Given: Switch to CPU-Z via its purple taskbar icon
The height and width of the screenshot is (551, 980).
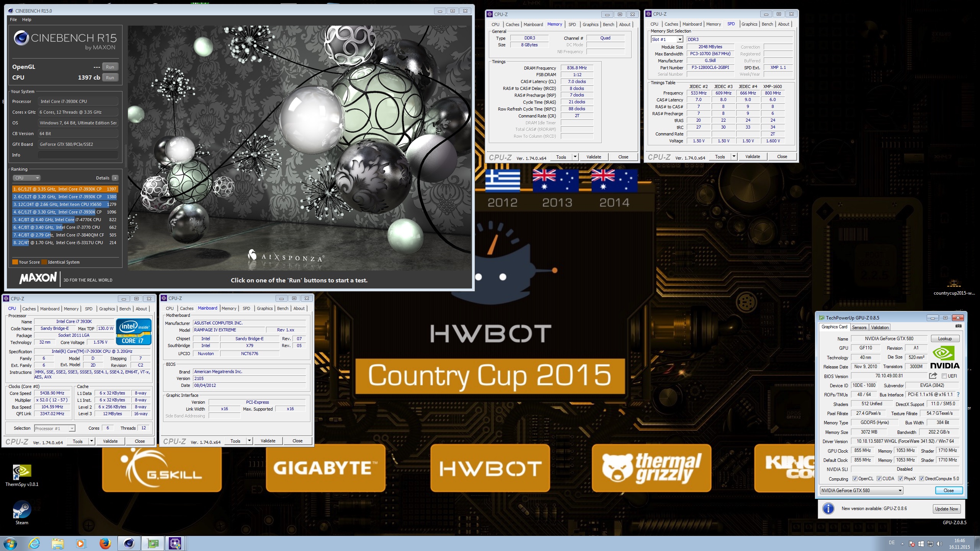Looking at the screenshot, I should point(175,543).
